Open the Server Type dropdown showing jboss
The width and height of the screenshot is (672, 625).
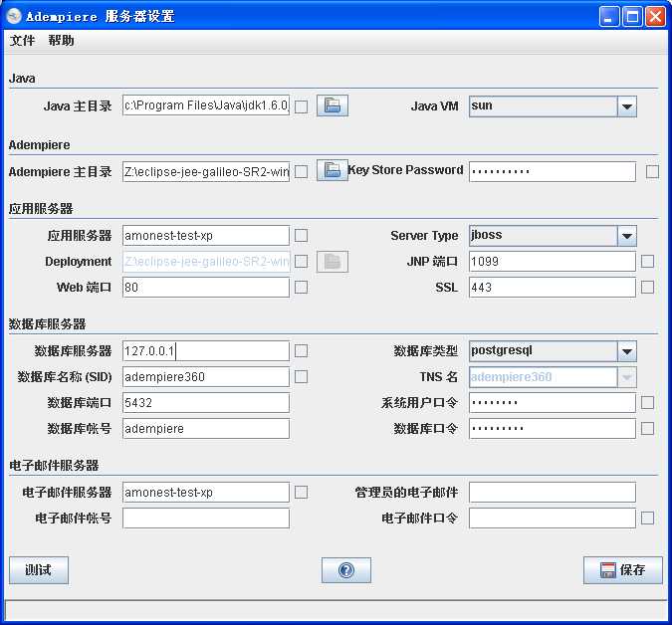click(553, 236)
